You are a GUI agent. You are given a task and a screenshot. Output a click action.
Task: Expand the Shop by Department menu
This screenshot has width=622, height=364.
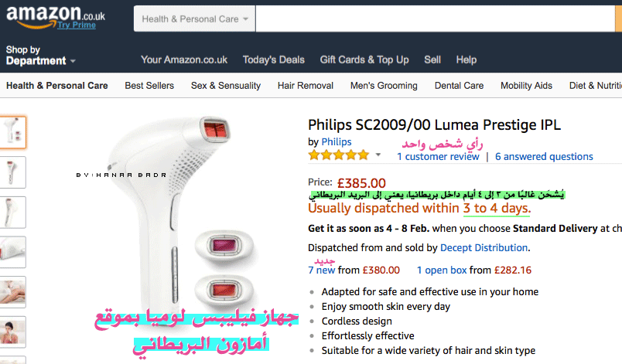coord(40,56)
